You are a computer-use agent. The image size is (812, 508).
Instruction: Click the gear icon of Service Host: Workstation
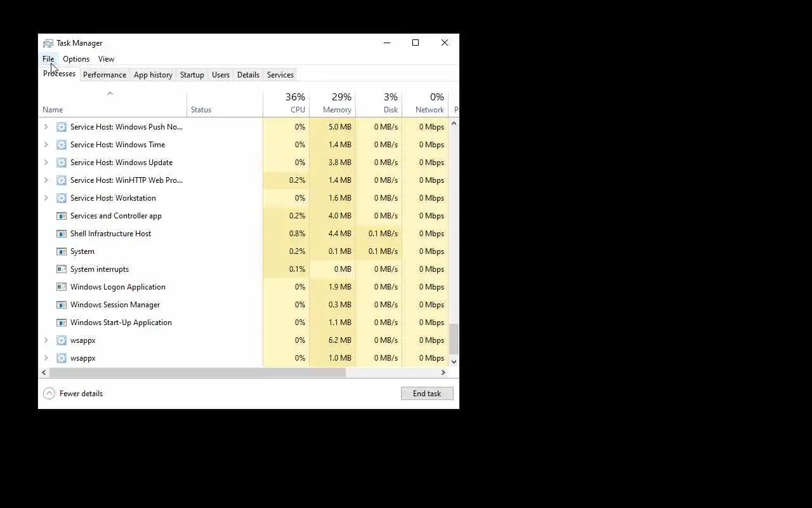tap(62, 198)
